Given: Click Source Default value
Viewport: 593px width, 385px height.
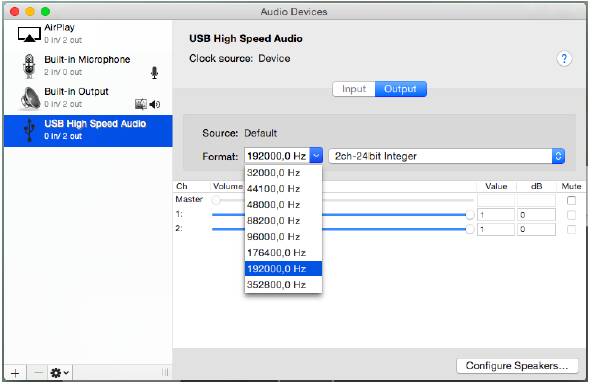Looking at the screenshot, I should coord(261,133).
